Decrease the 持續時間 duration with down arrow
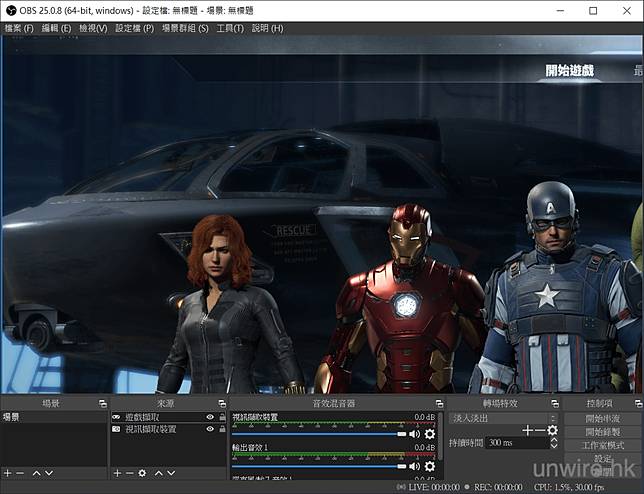Image resolution: width=644 pixels, height=494 pixels. 554,446
